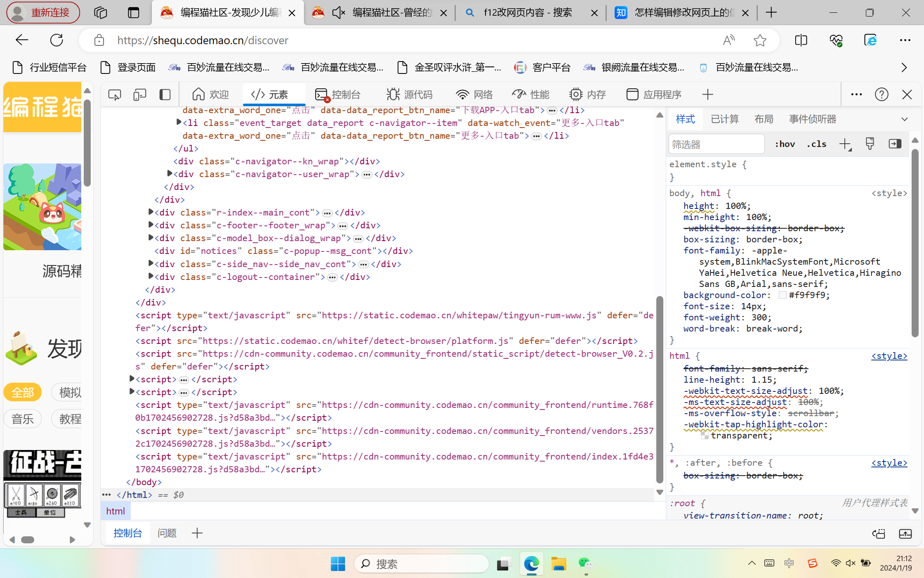The image size is (924, 578).
Task: Focus the 筛选器 styles filter field
Action: 717,144
